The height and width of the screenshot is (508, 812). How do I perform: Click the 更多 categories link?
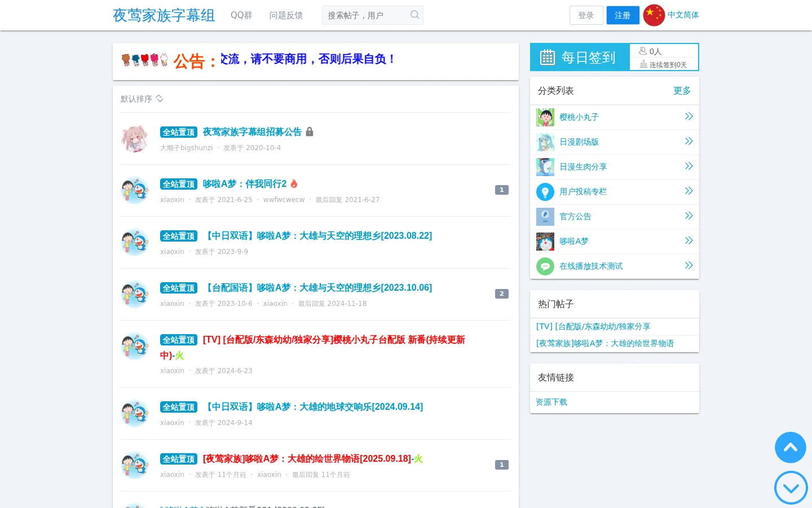click(682, 91)
